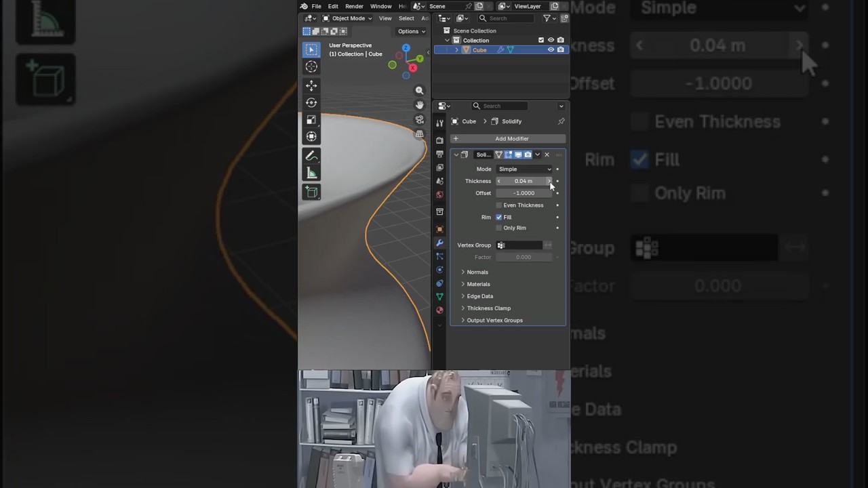Hide the Cube in the outliner

551,49
